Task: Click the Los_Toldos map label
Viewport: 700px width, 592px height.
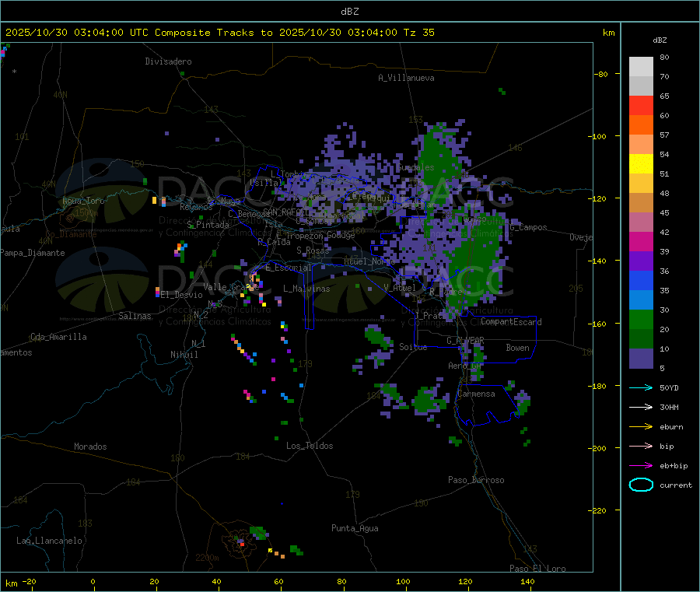Action: 310,446
